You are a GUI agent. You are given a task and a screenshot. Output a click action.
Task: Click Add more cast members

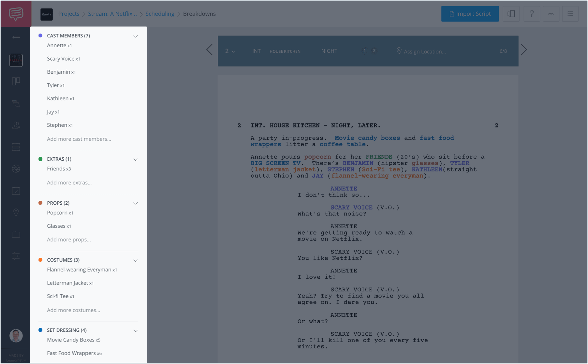[79, 139]
